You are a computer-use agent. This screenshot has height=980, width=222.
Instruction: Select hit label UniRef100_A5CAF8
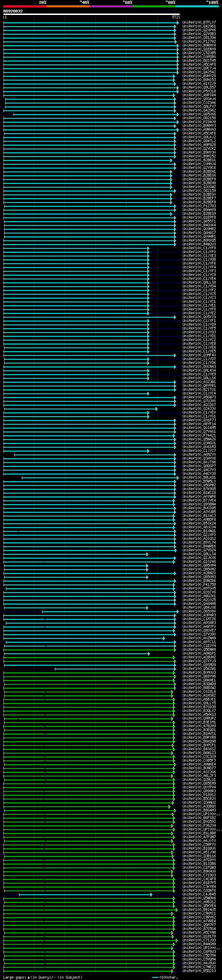point(199,65)
